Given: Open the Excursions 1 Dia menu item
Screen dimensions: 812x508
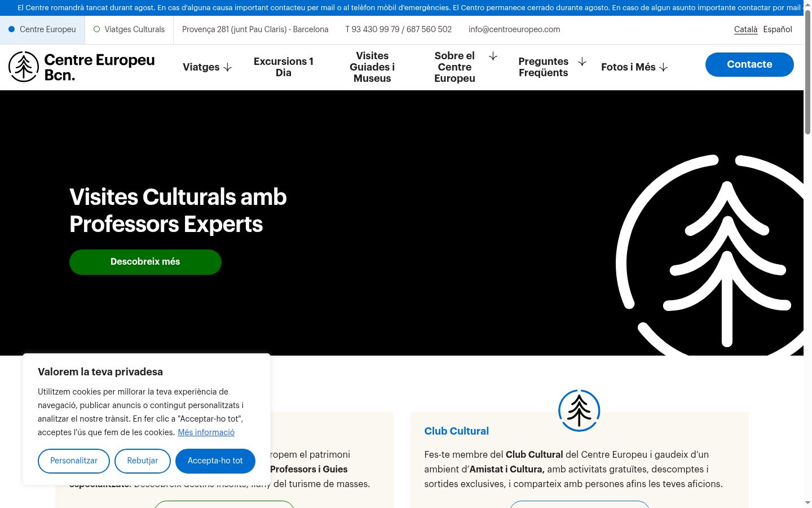Looking at the screenshot, I should (x=284, y=67).
